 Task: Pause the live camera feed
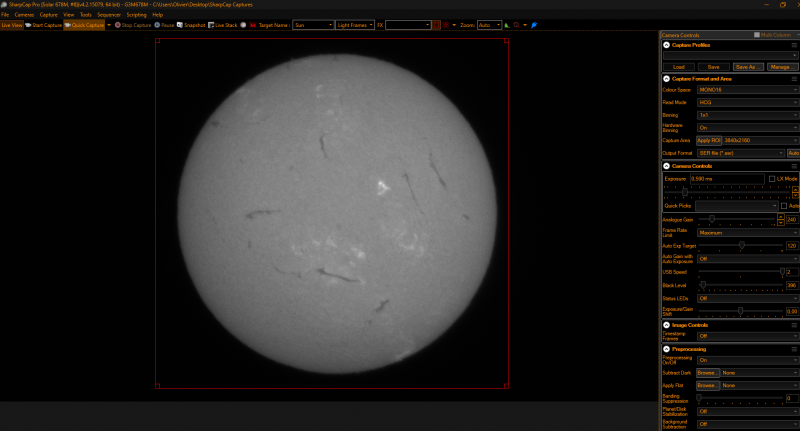pyautogui.click(x=164, y=25)
